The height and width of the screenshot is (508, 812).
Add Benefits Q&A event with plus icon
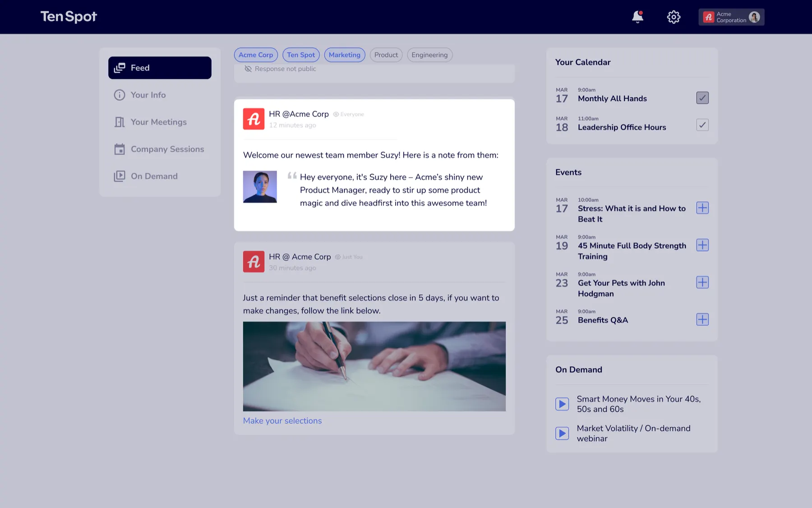tap(702, 319)
